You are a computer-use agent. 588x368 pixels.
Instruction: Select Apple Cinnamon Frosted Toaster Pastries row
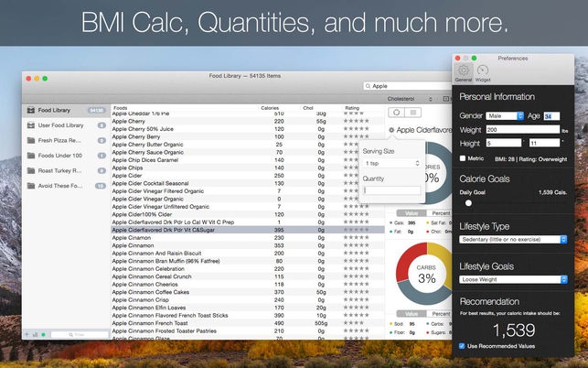248,330
